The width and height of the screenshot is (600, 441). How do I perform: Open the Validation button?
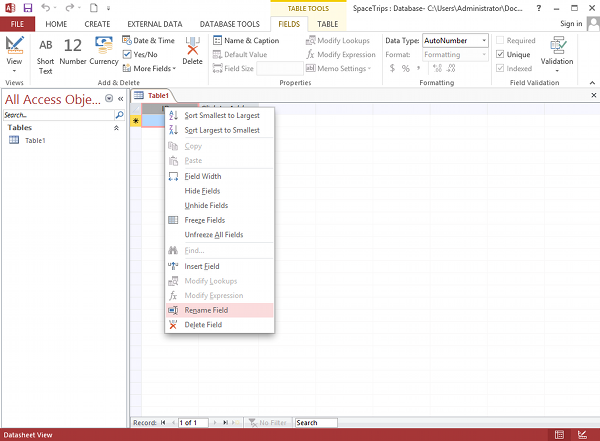click(x=557, y=54)
